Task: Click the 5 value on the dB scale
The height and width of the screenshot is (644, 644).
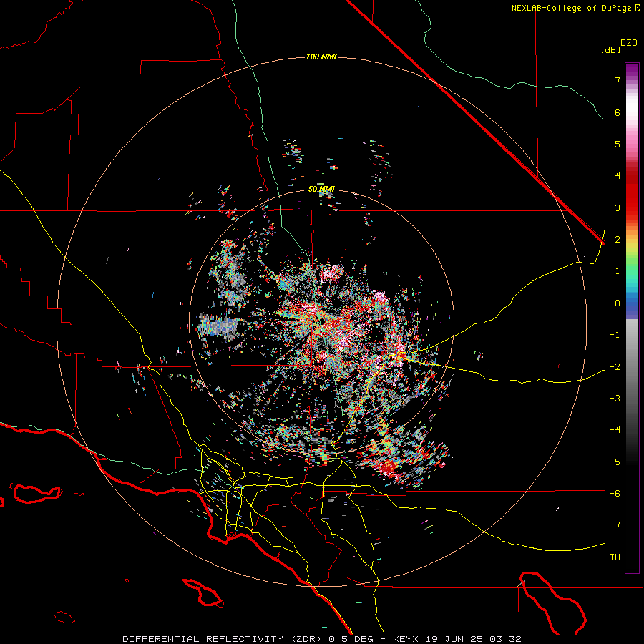Action: click(618, 144)
